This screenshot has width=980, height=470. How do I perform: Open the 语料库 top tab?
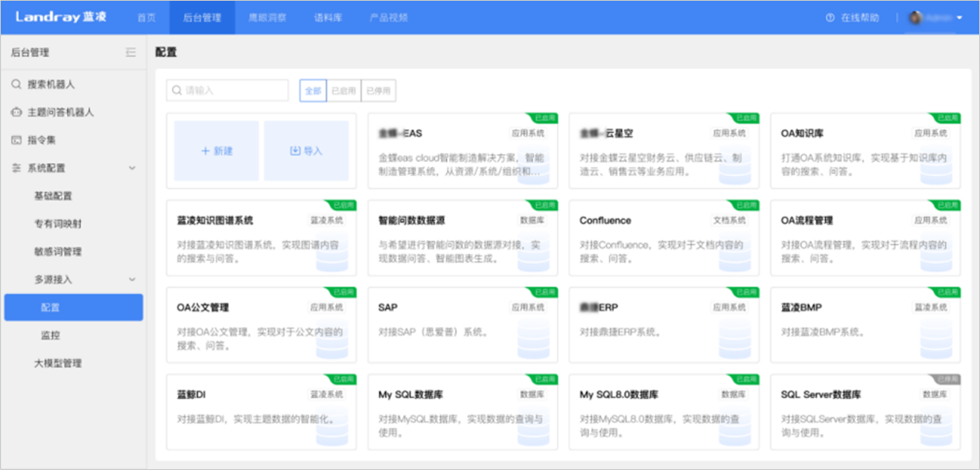328,18
